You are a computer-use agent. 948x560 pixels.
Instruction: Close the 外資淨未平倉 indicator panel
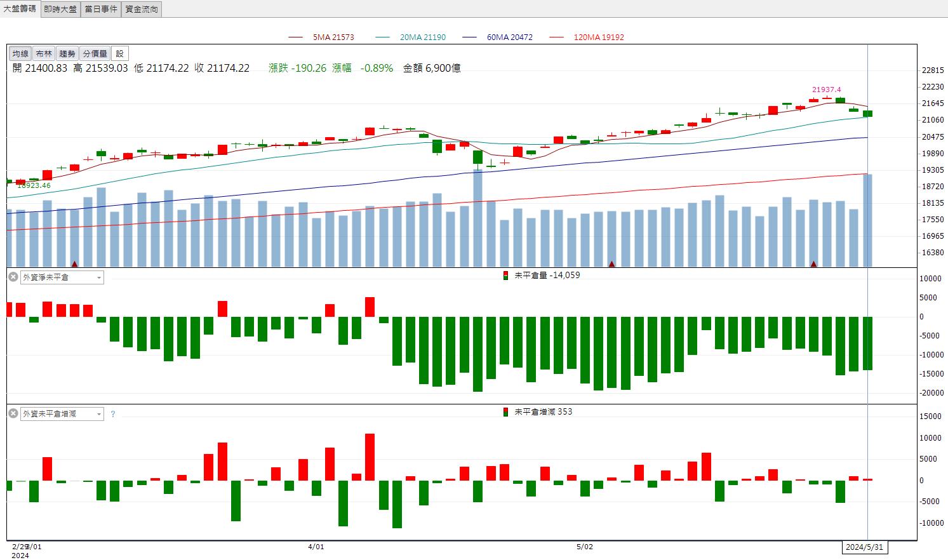13,277
